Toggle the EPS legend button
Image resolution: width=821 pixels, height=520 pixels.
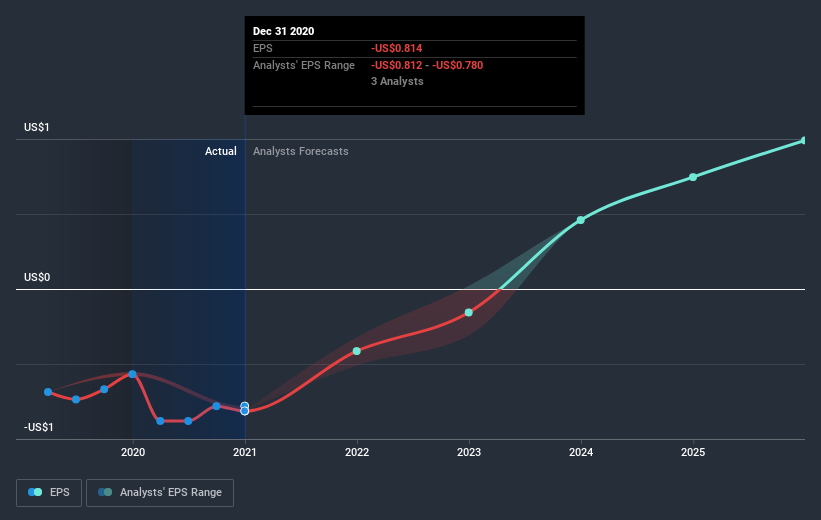pos(49,492)
